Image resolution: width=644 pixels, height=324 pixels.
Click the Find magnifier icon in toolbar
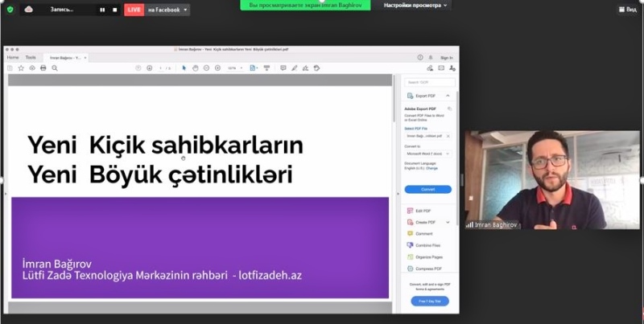(x=55, y=68)
